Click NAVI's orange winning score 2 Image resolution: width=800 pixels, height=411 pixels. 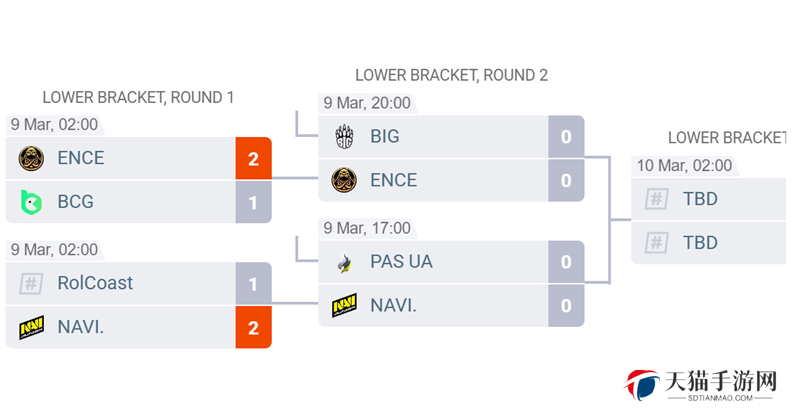(254, 327)
